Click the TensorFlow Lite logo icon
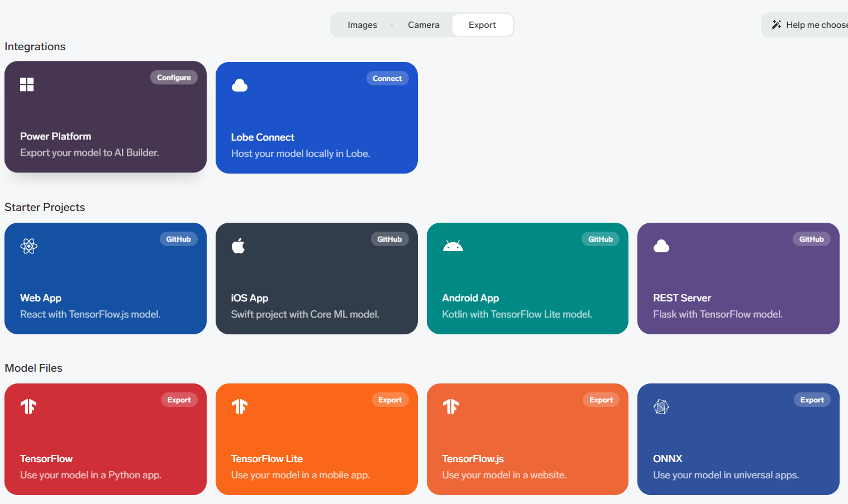The image size is (848, 504). (x=240, y=406)
